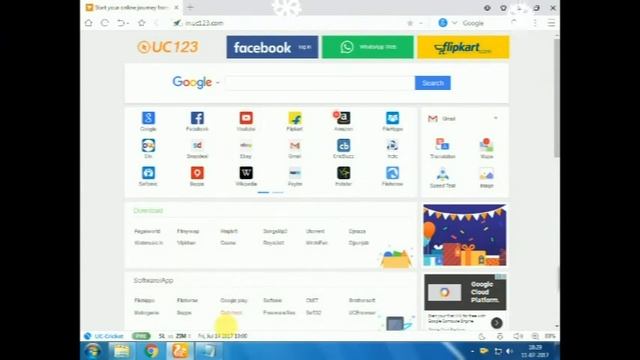Screen dimensions: 640x360
Task: Open the UC Cricket status bar link
Action: (x=109, y=336)
